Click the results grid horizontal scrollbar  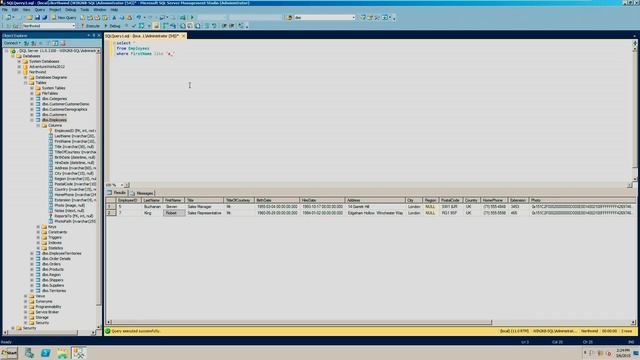tap(301, 322)
